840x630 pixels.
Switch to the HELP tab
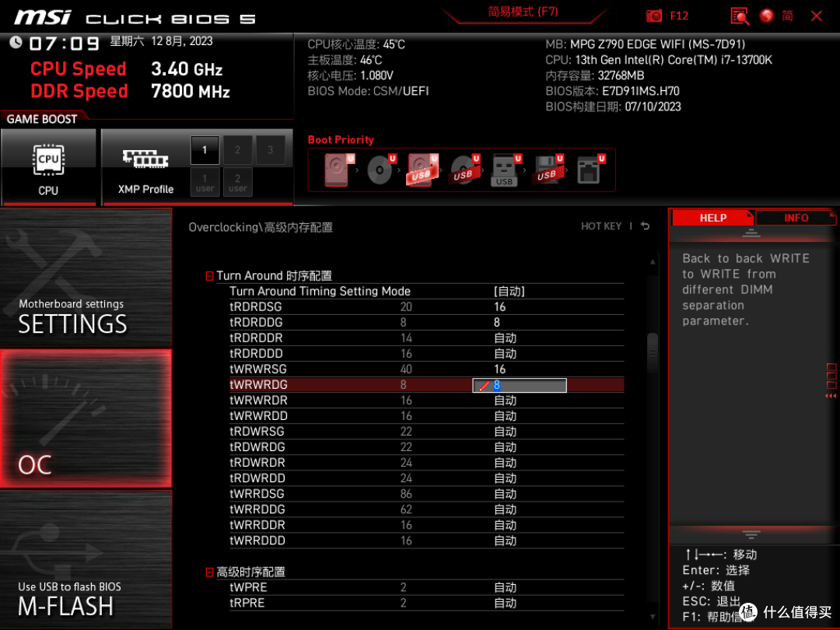tap(712, 218)
